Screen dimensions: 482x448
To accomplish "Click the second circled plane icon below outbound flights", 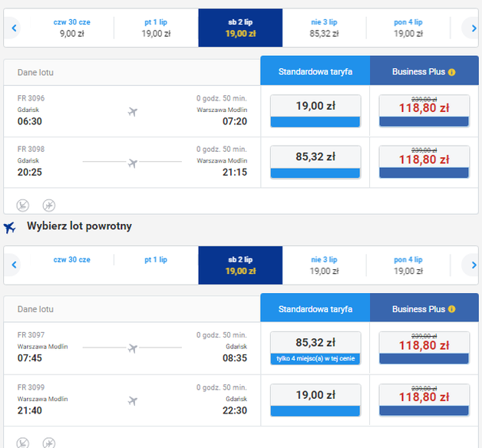I will pos(48,205).
